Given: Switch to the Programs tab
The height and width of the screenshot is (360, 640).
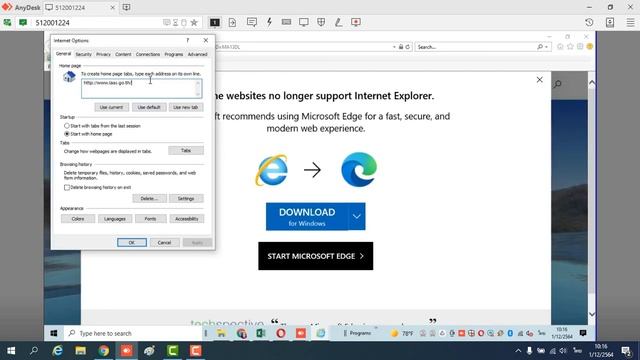Looking at the screenshot, I should pos(174,54).
